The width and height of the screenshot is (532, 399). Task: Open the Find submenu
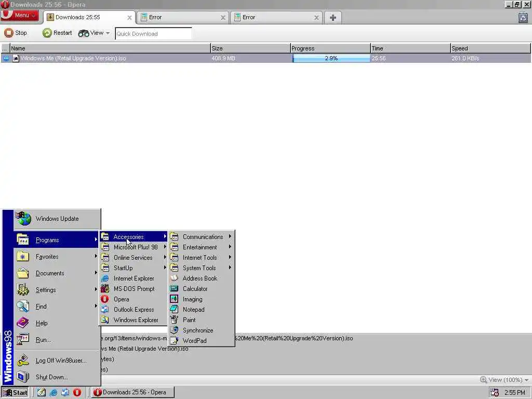[56, 307]
